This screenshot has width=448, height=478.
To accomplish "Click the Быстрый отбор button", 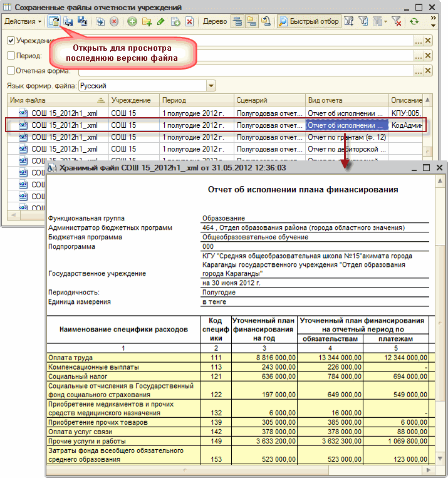I will [309, 21].
